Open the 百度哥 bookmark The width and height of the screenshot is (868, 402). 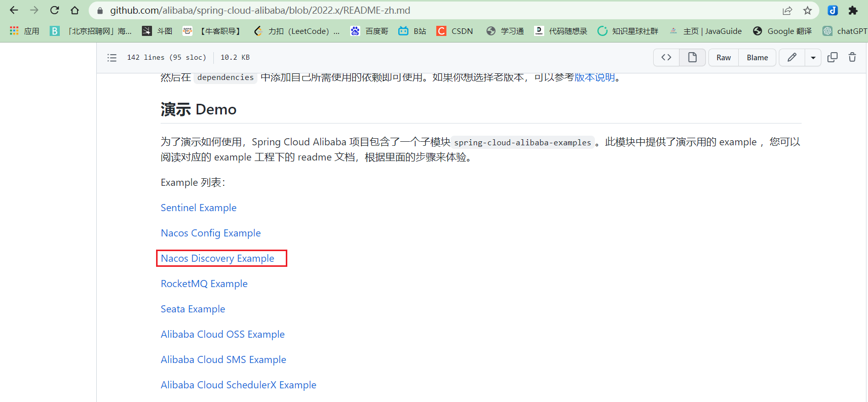tap(369, 31)
